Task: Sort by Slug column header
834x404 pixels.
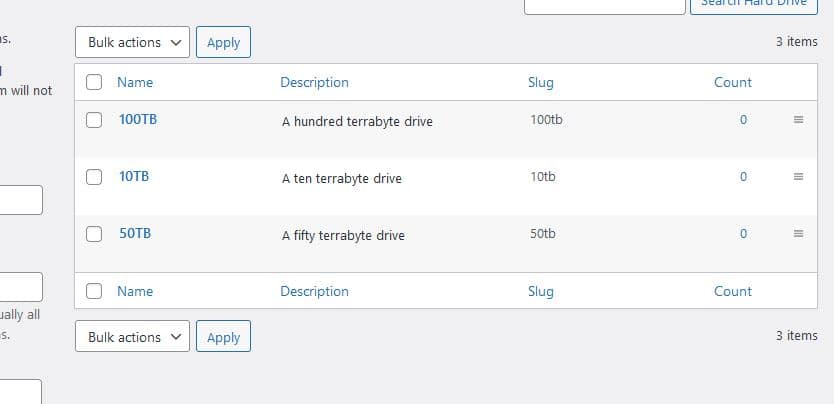Action: click(x=540, y=82)
